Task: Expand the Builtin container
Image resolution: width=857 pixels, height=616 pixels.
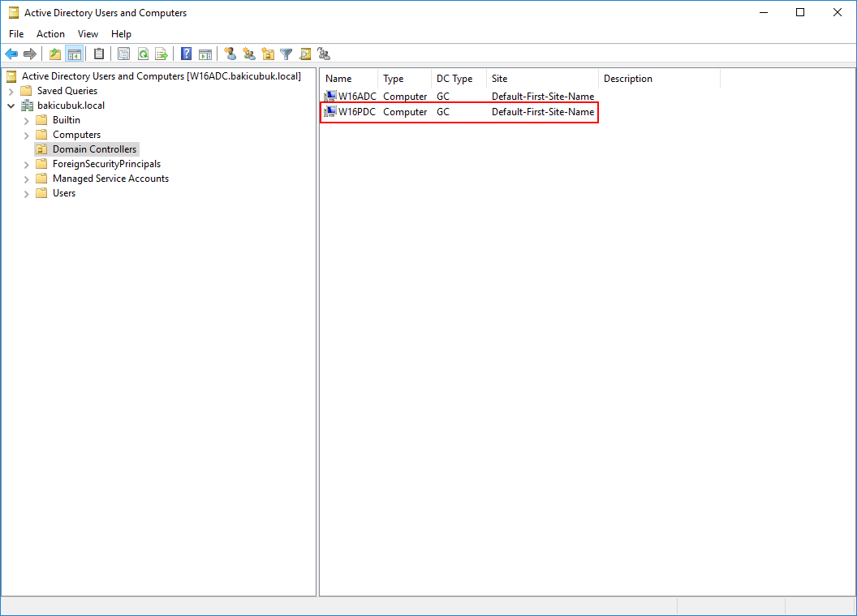Action: pyautogui.click(x=26, y=120)
